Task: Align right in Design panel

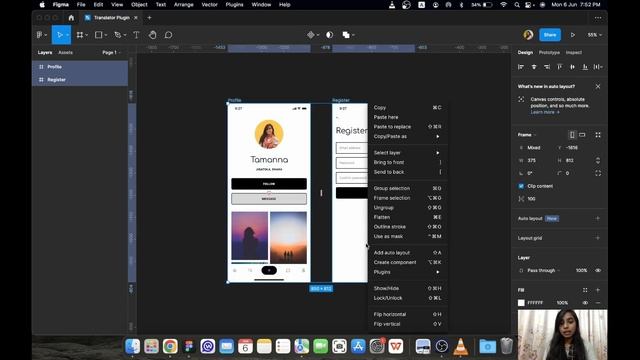Action: (x=547, y=67)
